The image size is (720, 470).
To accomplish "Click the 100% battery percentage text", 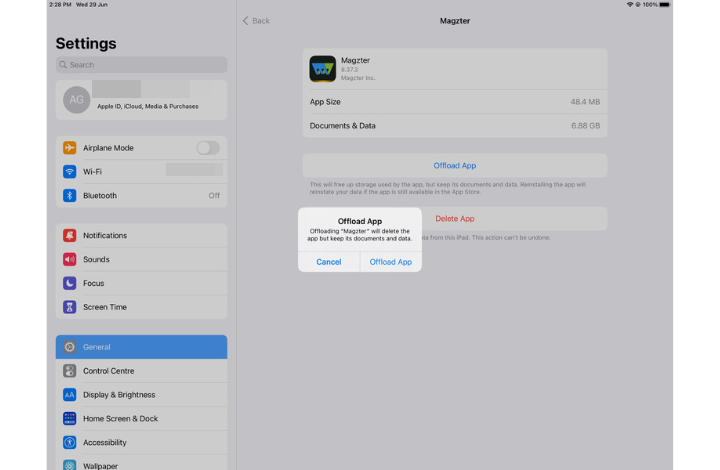I will click(650, 5).
